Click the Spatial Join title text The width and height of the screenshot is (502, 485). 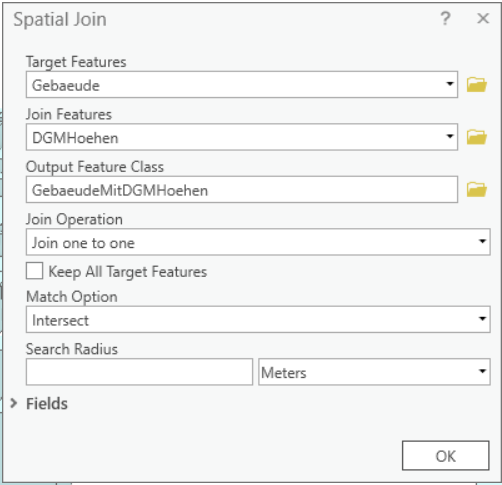(60, 19)
